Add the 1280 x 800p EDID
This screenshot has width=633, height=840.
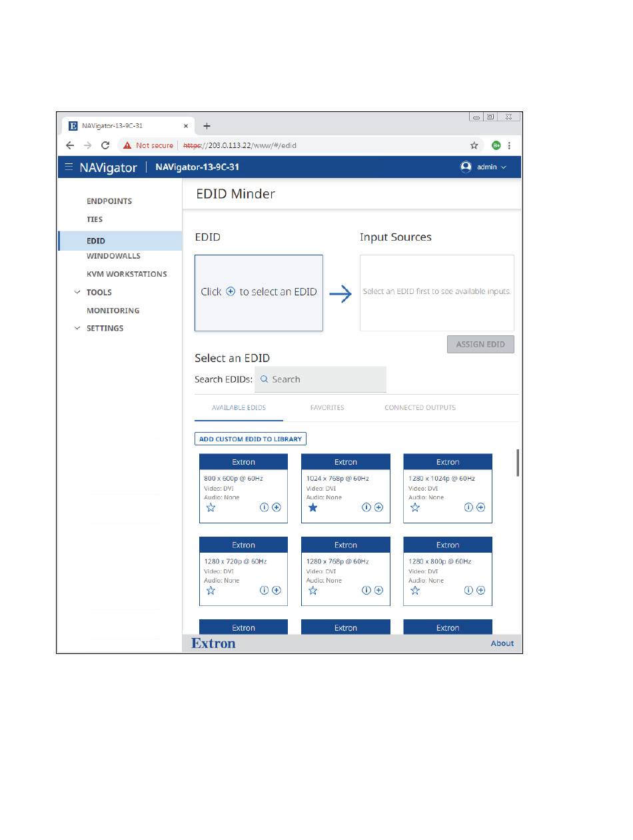coord(480,590)
